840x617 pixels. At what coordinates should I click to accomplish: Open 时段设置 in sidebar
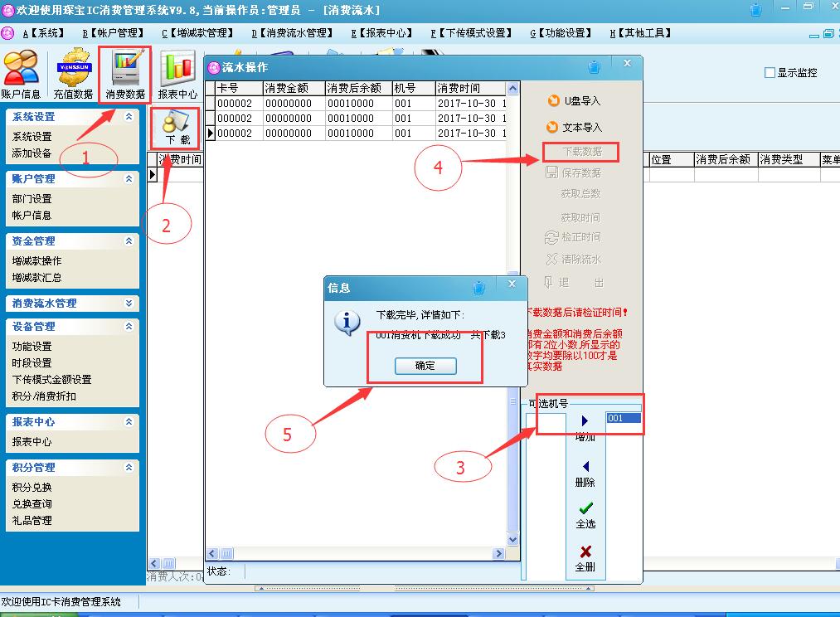tap(32, 363)
